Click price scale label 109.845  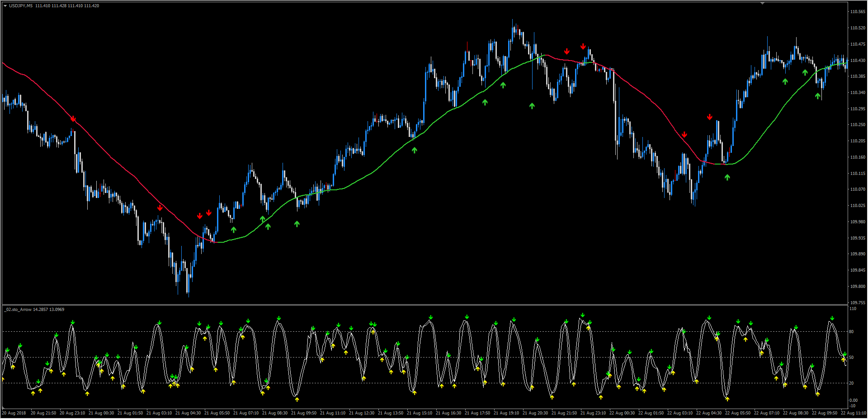pyautogui.click(x=858, y=270)
